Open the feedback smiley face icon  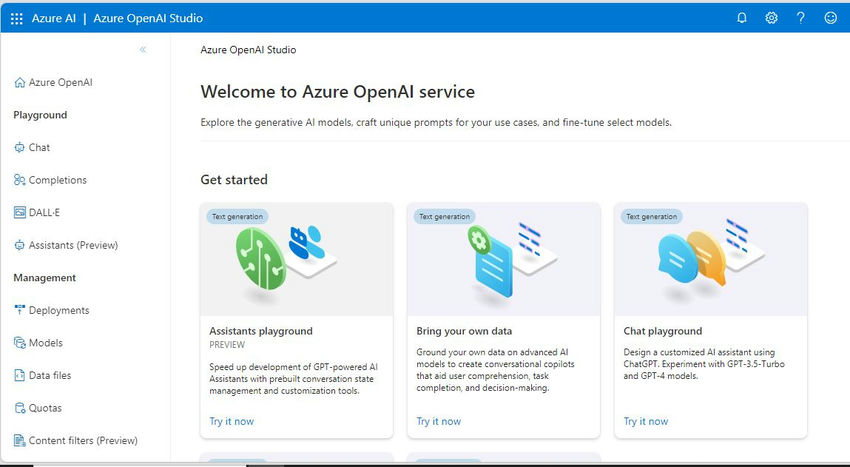(830, 18)
